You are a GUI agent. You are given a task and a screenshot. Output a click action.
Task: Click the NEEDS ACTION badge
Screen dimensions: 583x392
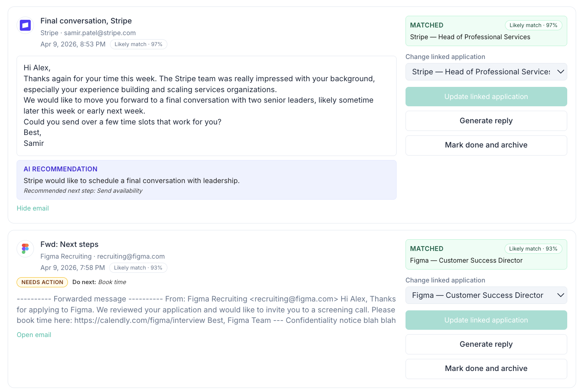[42, 282]
